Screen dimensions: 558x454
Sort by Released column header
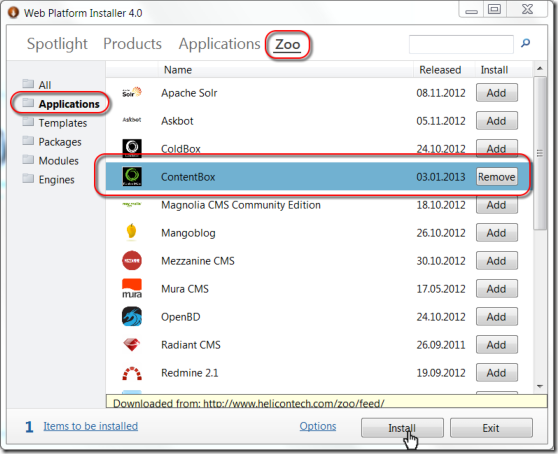coord(440,70)
